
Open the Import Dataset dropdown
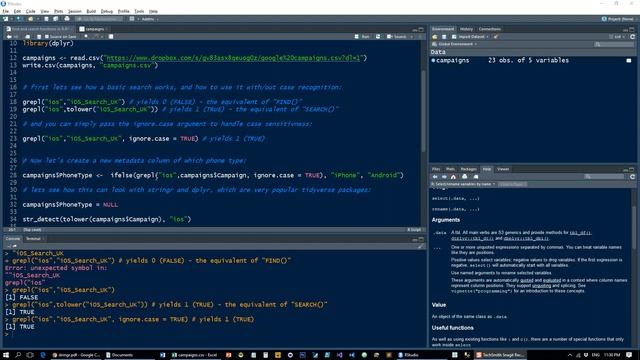point(470,37)
